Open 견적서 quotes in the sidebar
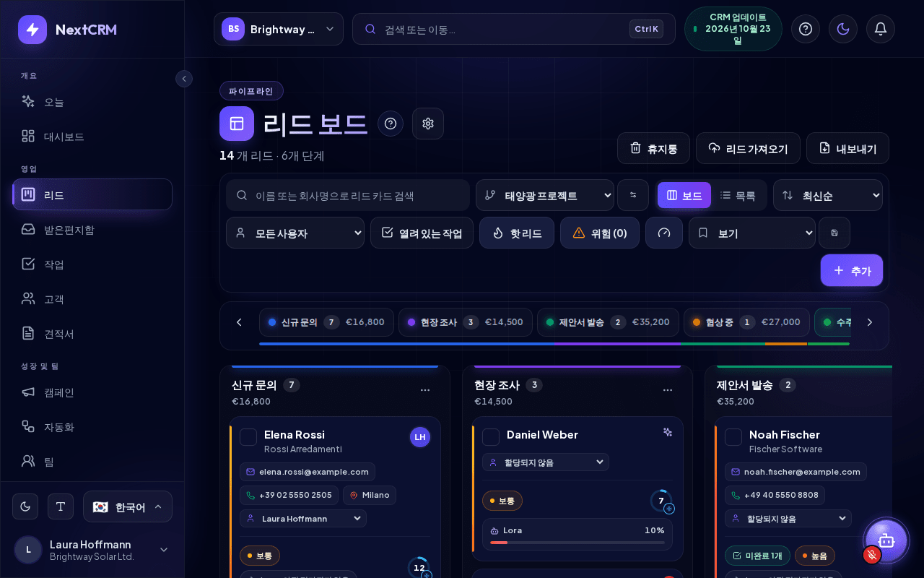The image size is (924, 578). pos(92,334)
